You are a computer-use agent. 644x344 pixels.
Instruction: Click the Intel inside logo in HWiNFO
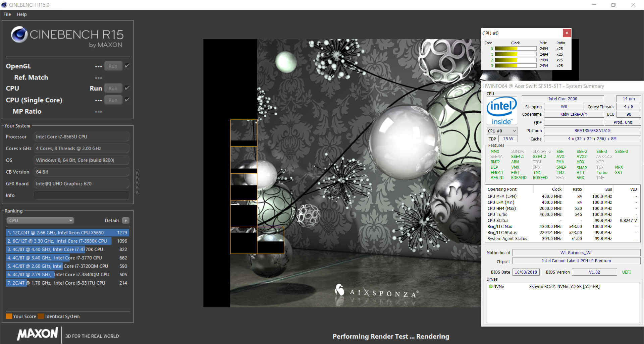(502, 110)
